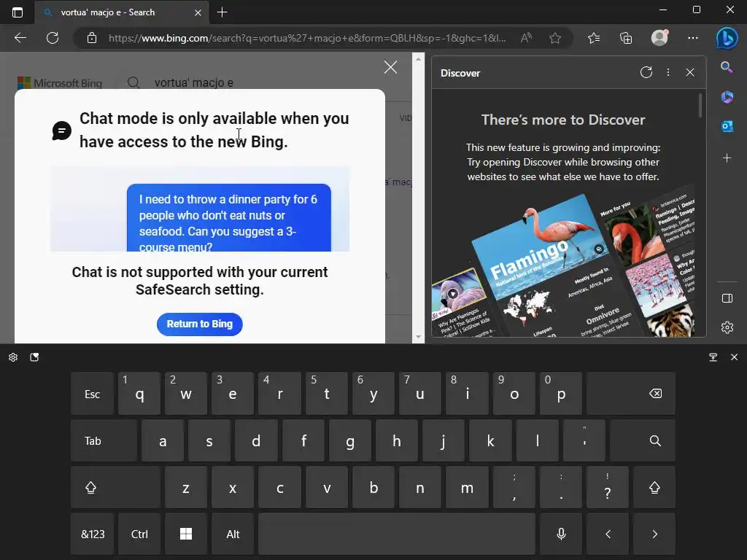747x560 pixels.
Task: Tap the backspace key
Action: pyautogui.click(x=631, y=394)
